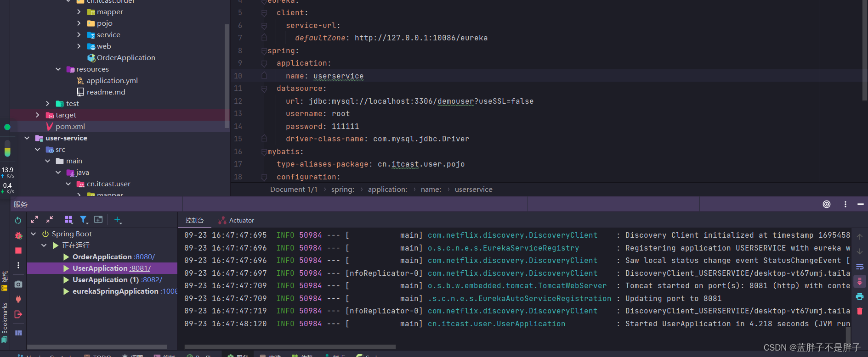Click the services tree horizontal scrollbar
Screen dimensions: 868x357
tap(97, 347)
